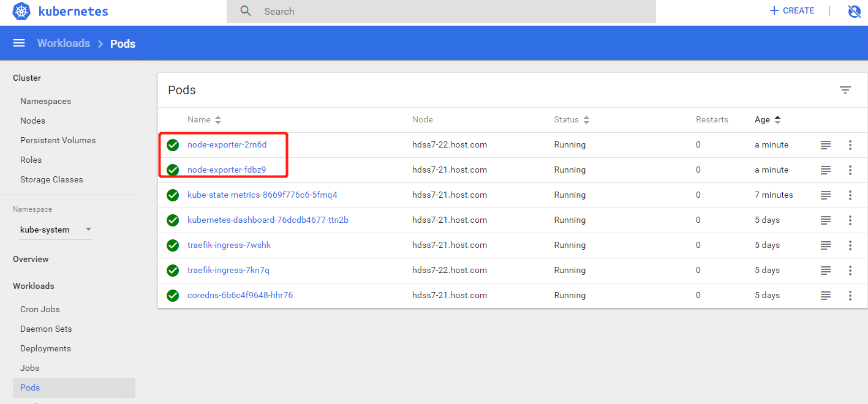
Task: Open actions menu for kube-state-metrics pod
Action: point(850,195)
